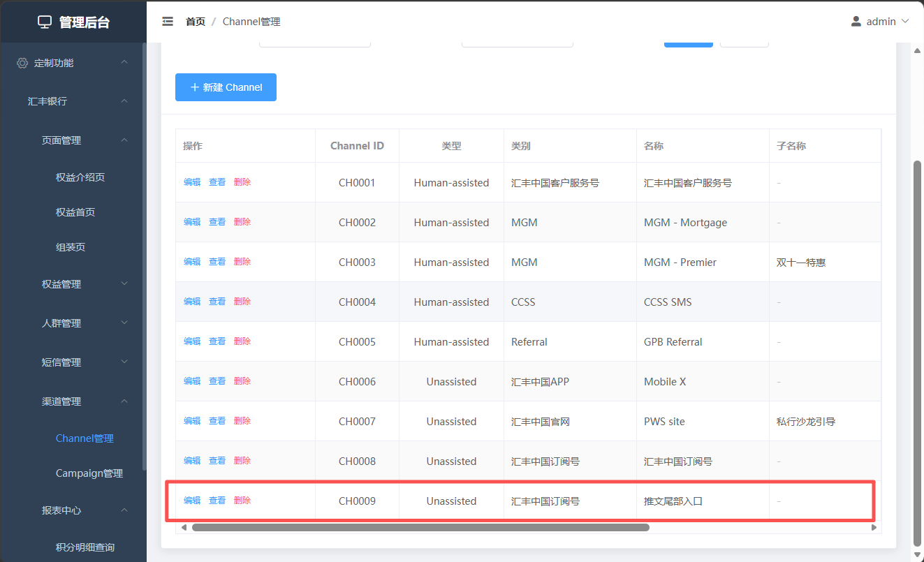Expand the 短信管理 section chevron
Image resolution: width=924 pixels, height=562 pixels.
124,362
